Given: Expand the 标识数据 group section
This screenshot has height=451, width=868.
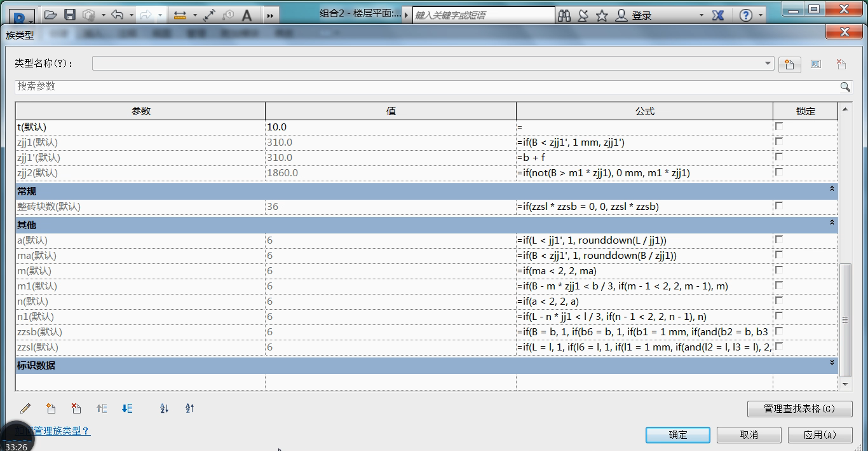Looking at the screenshot, I should [x=832, y=363].
